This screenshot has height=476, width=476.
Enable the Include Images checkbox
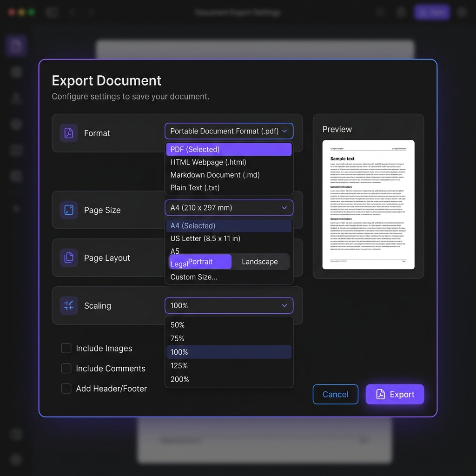[x=66, y=348]
